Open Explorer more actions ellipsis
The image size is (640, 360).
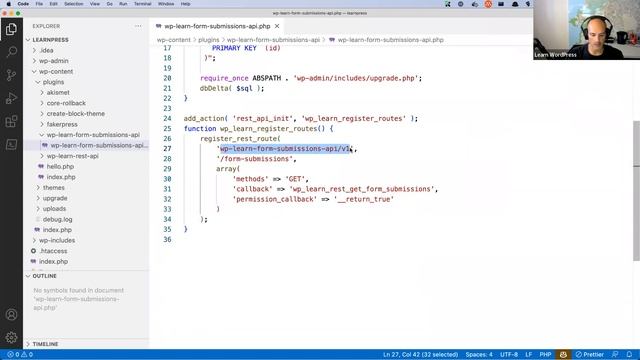pos(138,26)
